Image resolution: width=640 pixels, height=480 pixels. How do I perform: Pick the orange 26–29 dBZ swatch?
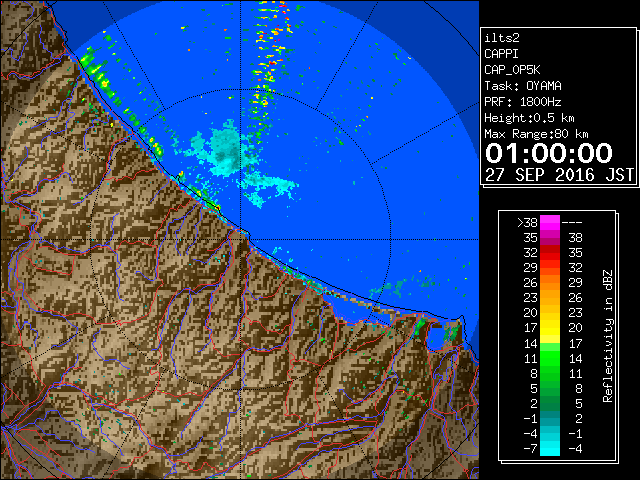pos(550,283)
